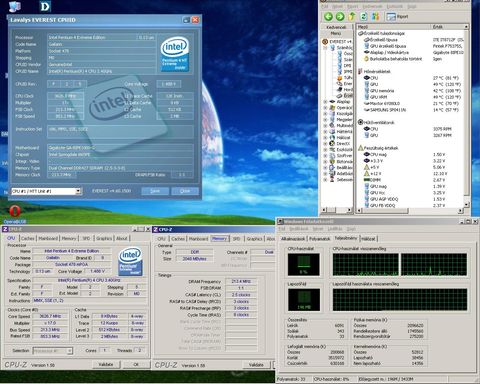Open SPD tab in CPU-Z window showing timings
Viewport: 480px width, 384px height.
(x=236, y=239)
